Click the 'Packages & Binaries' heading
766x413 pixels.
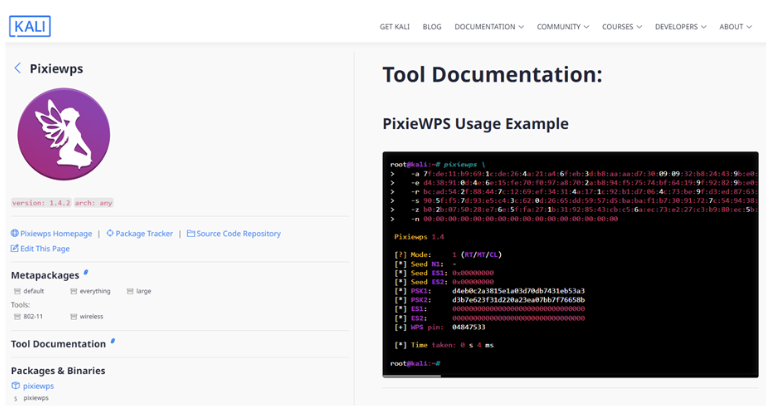point(58,370)
